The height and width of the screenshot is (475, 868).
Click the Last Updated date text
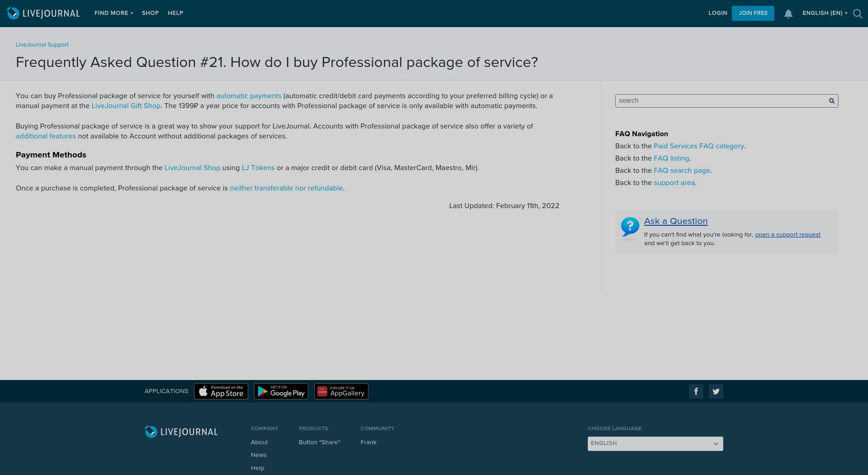504,206
